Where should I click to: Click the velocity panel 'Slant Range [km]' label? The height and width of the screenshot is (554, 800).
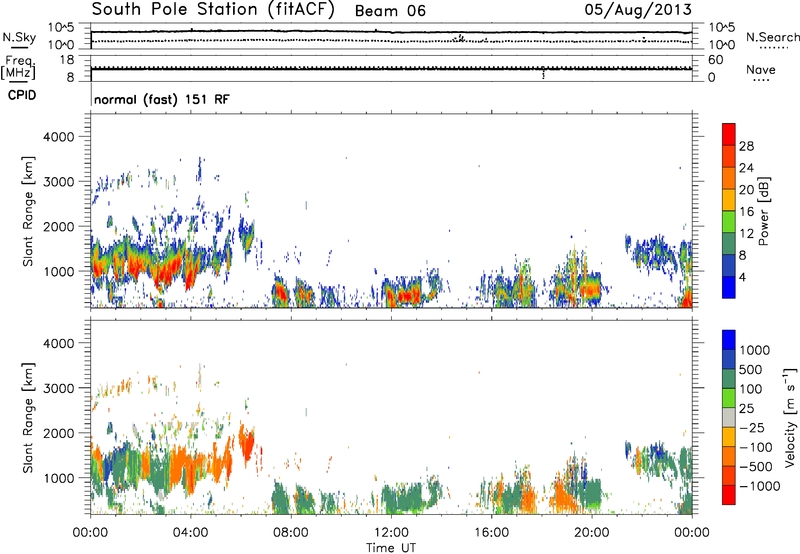[x=28, y=418]
